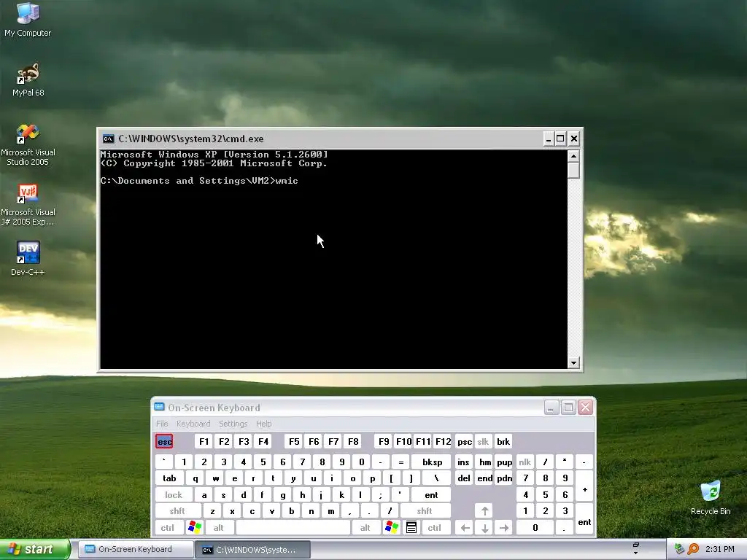Click main ent key next to apostrophe
Image resolution: width=747 pixels, height=560 pixels.
coord(431,495)
